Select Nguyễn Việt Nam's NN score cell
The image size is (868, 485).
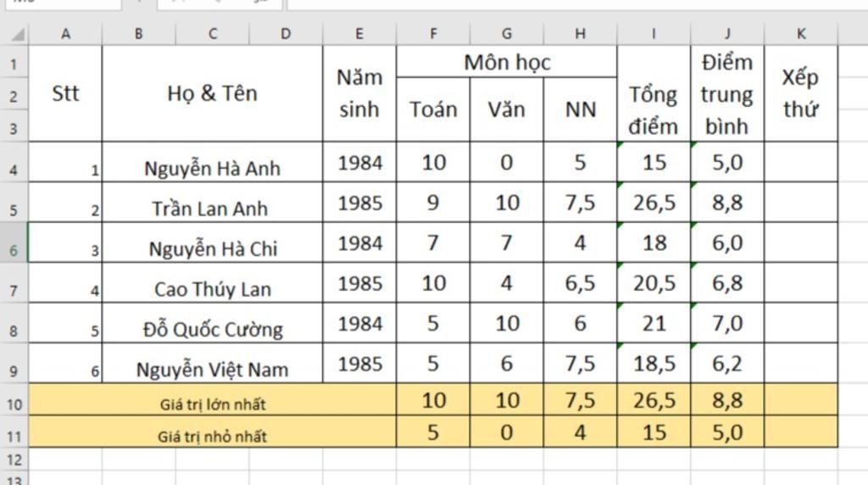580,364
